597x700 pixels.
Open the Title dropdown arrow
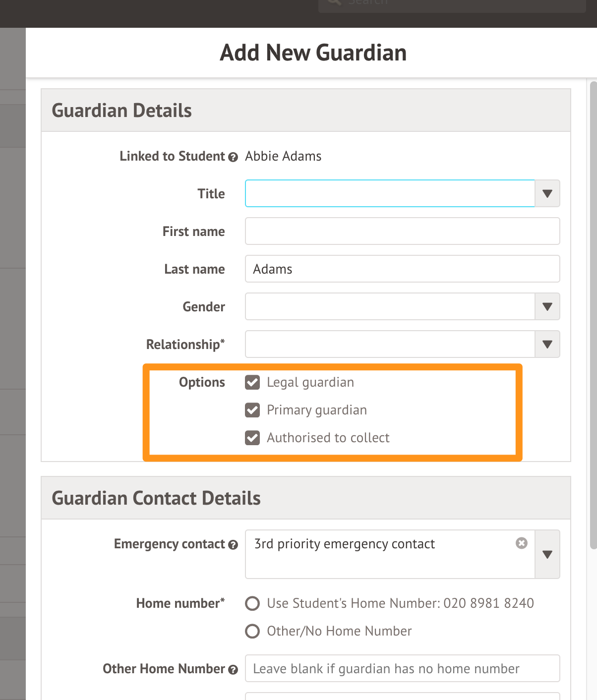tap(547, 193)
